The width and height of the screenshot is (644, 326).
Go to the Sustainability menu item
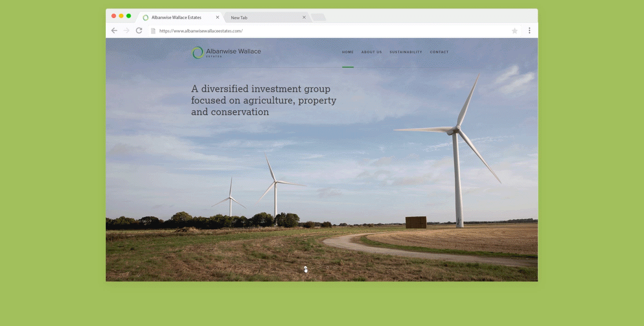click(406, 52)
